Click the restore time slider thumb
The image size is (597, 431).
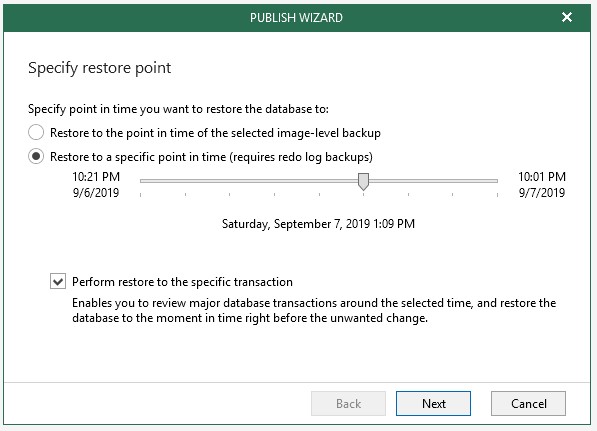click(x=364, y=181)
